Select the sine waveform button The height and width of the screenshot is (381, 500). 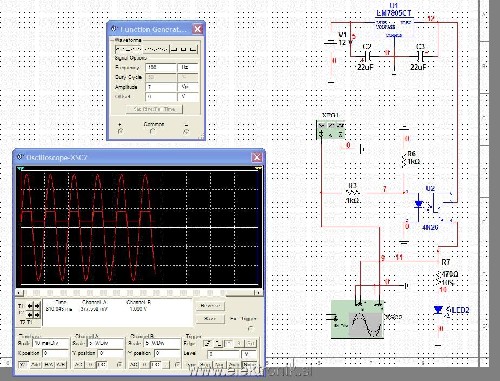click(129, 49)
